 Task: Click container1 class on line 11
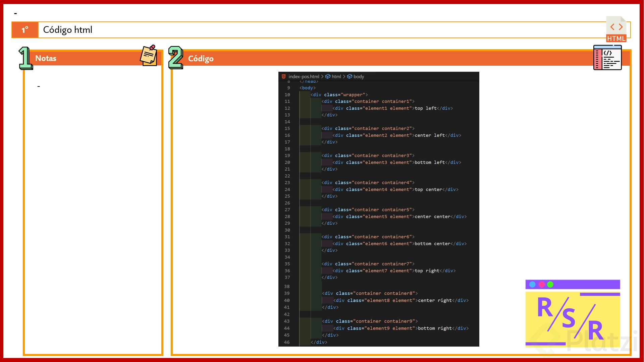396,102
